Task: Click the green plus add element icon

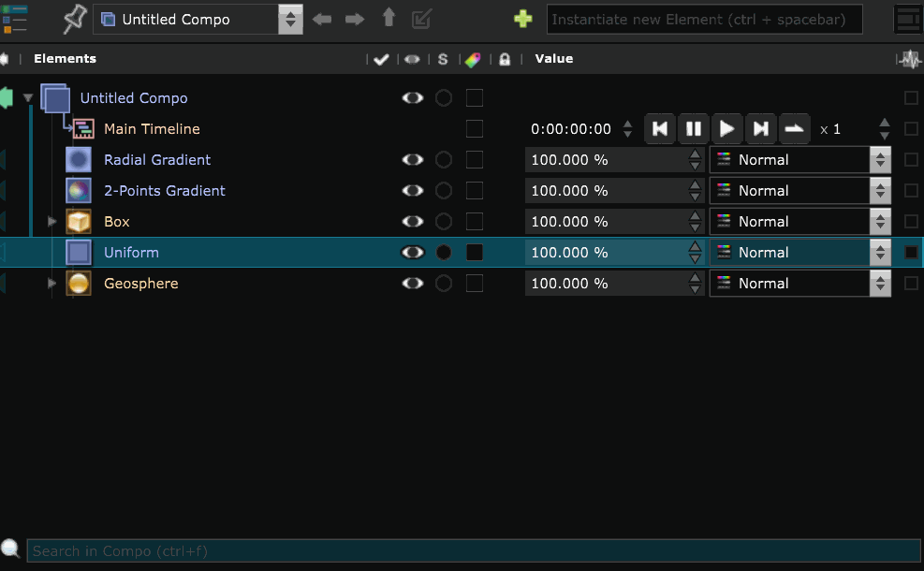Action: click(523, 19)
